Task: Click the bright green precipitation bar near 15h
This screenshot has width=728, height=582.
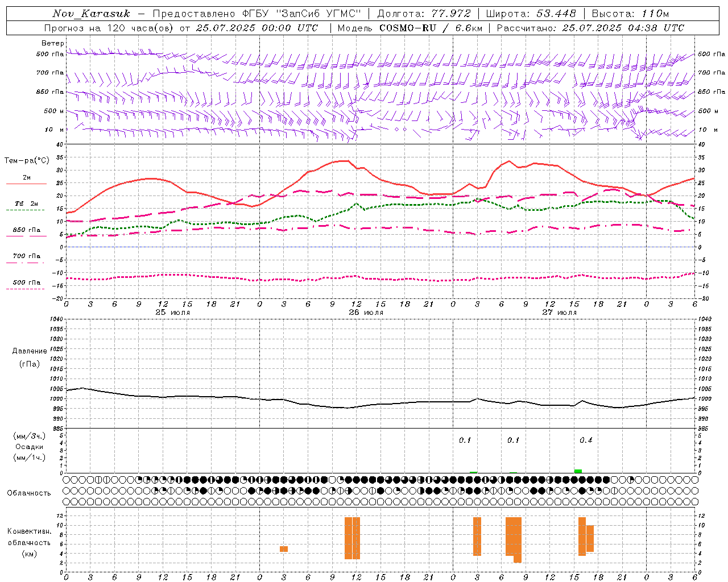Action: (578, 471)
